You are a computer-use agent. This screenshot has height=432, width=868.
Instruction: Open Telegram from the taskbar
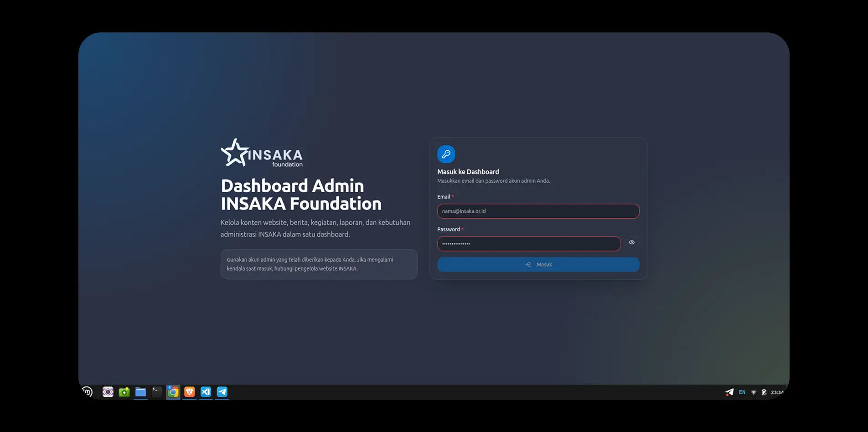pyautogui.click(x=222, y=392)
